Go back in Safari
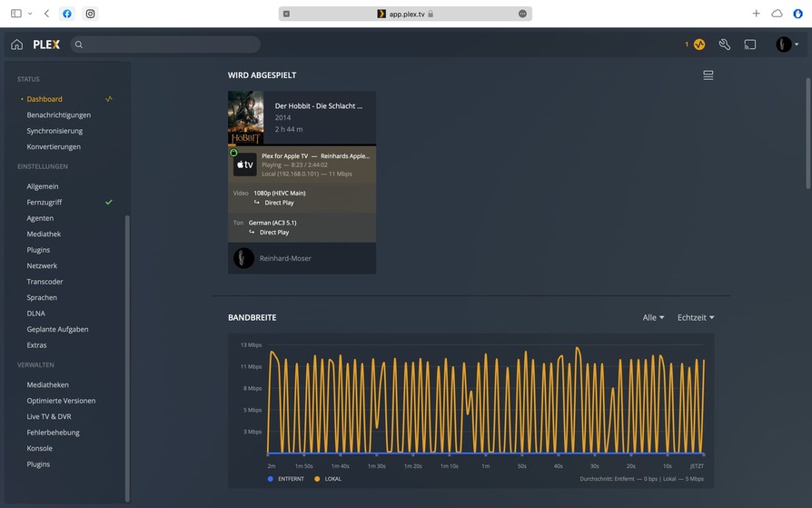This screenshot has height=508, width=812. coord(46,14)
